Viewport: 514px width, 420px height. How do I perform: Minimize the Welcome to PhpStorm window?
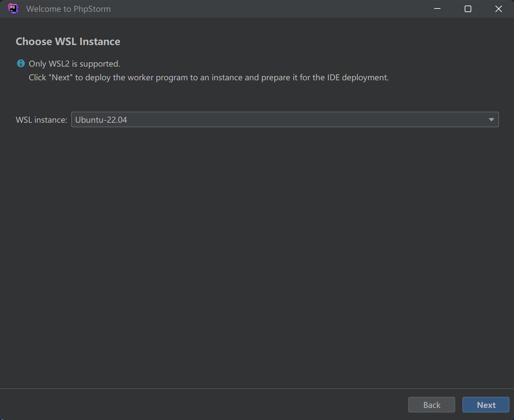coord(437,9)
